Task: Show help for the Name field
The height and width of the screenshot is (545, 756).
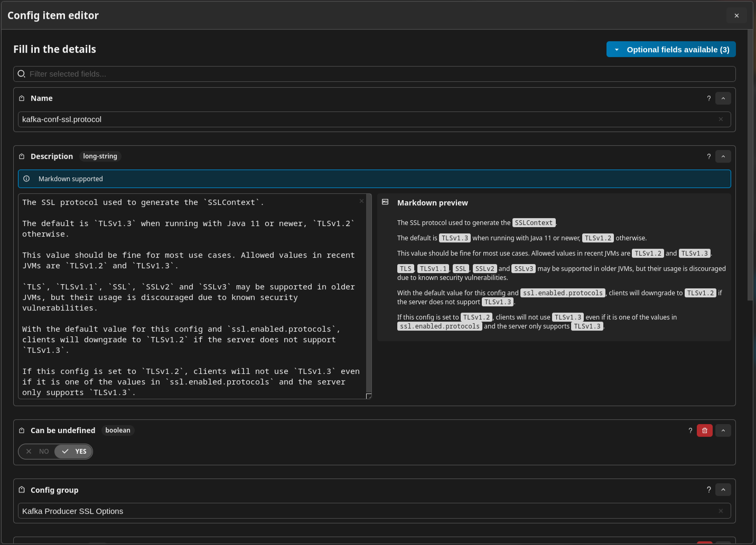Action: [709, 98]
